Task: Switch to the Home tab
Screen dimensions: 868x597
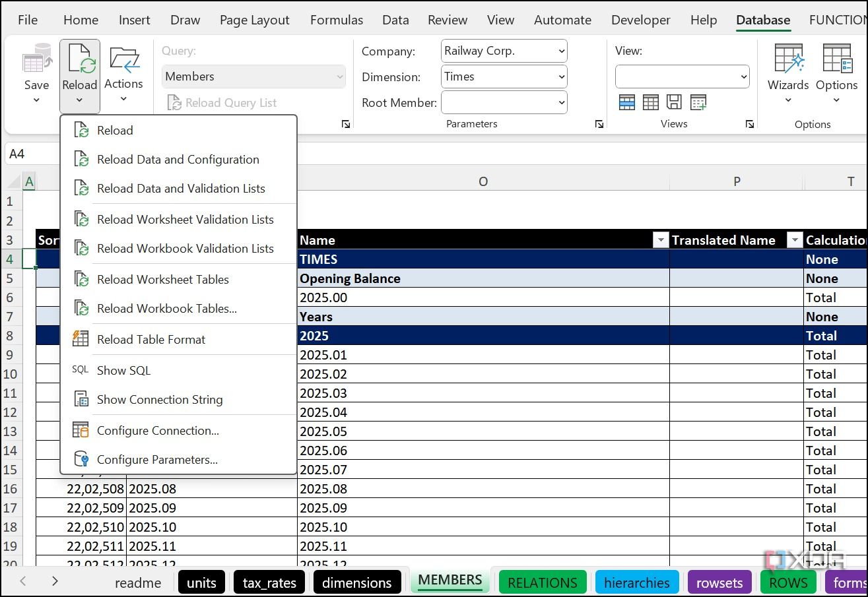Action: tap(81, 20)
